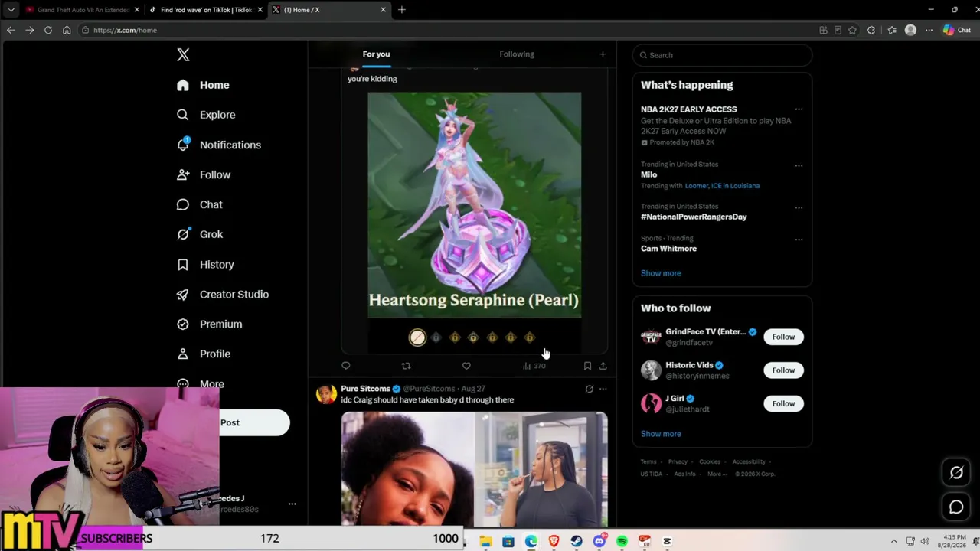The image size is (980, 551).
Task: Go back in the browser
Action: point(11,30)
